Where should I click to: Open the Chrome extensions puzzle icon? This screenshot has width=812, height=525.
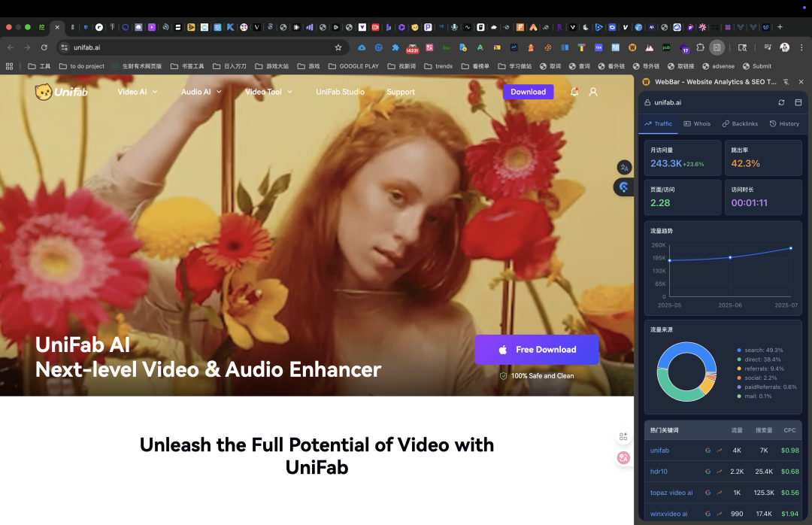click(700, 47)
